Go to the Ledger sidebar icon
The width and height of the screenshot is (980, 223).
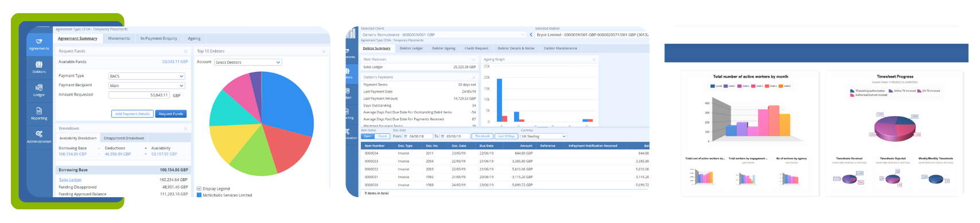[x=39, y=90]
